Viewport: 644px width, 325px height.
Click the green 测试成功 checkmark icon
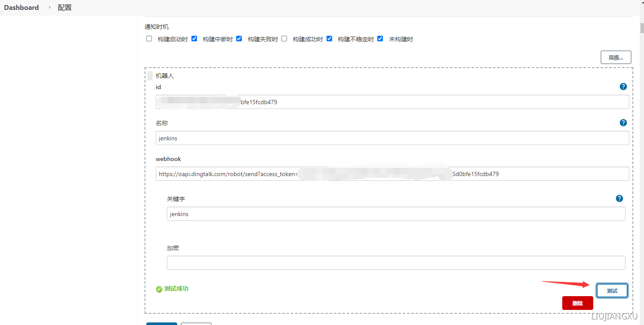point(159,289)
